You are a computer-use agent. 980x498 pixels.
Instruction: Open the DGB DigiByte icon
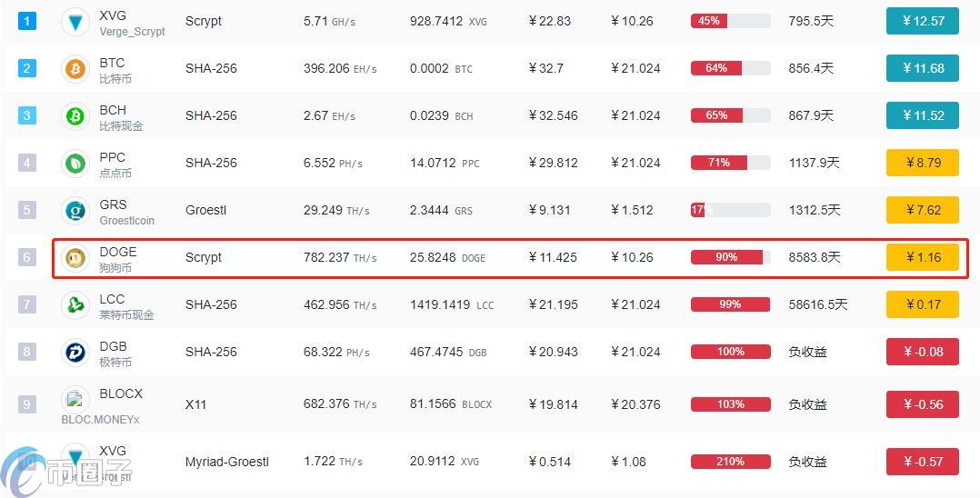click(x=75, y=352)
